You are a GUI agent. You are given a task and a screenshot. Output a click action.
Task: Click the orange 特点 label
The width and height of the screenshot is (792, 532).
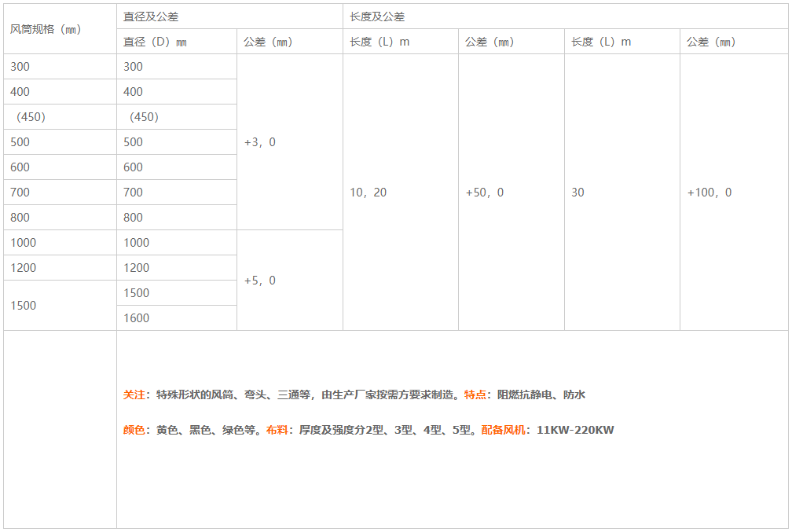tap(475, 394)
